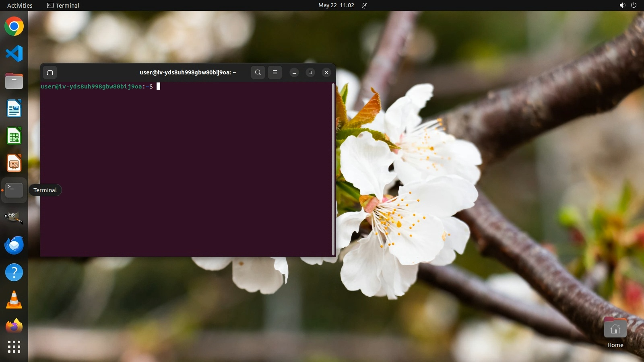Screen dimensions: 644x362
Task: Minimize the terminal window
Action: pyautogui.click(x=294, y=73)
